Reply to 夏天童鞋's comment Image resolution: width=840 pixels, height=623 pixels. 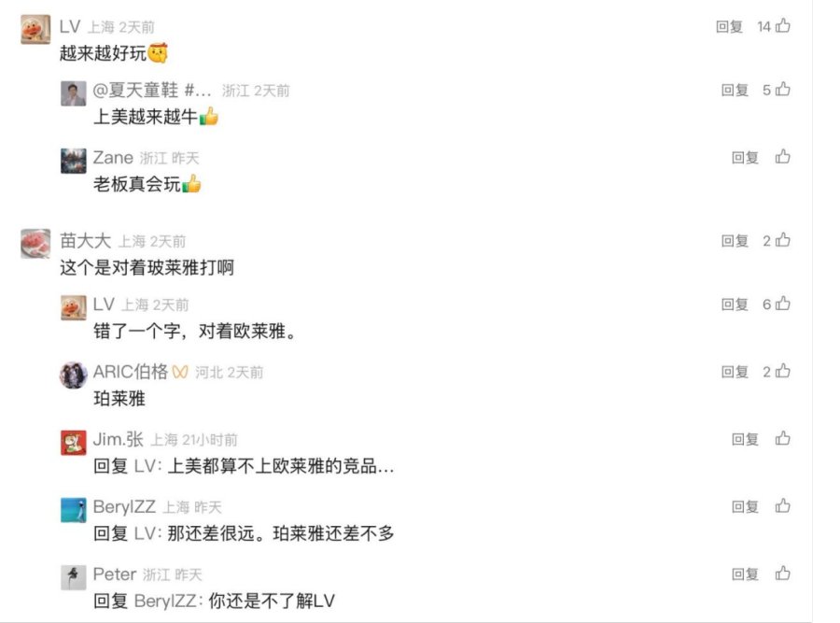[x=735, y=90]
